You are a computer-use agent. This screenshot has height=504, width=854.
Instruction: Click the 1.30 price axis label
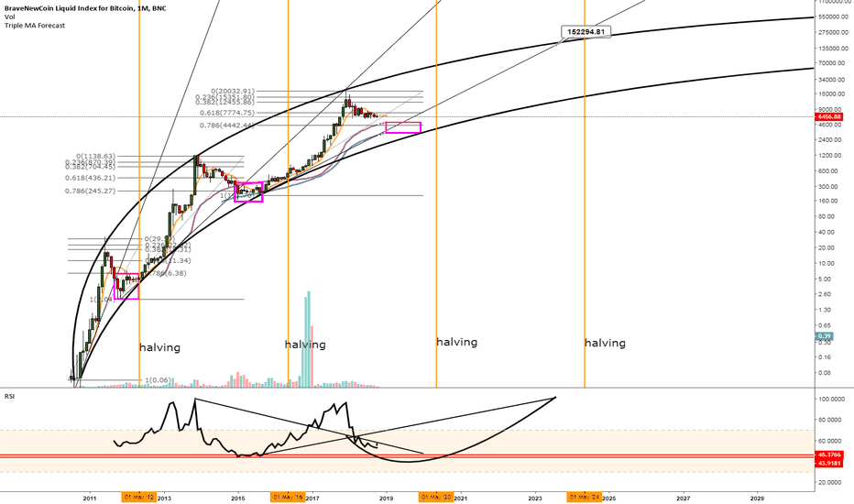(x=827, y=310)
